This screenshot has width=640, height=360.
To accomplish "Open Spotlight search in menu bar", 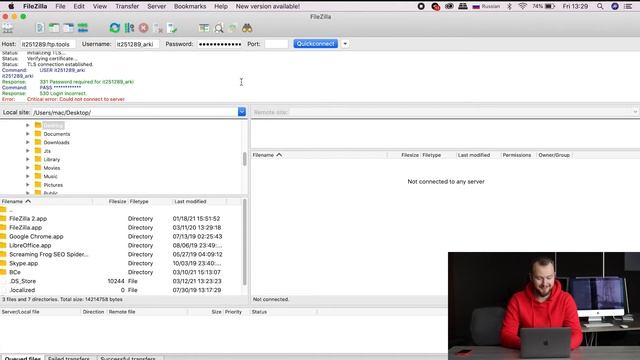I will pyautogui.click(x=600, y=6).
